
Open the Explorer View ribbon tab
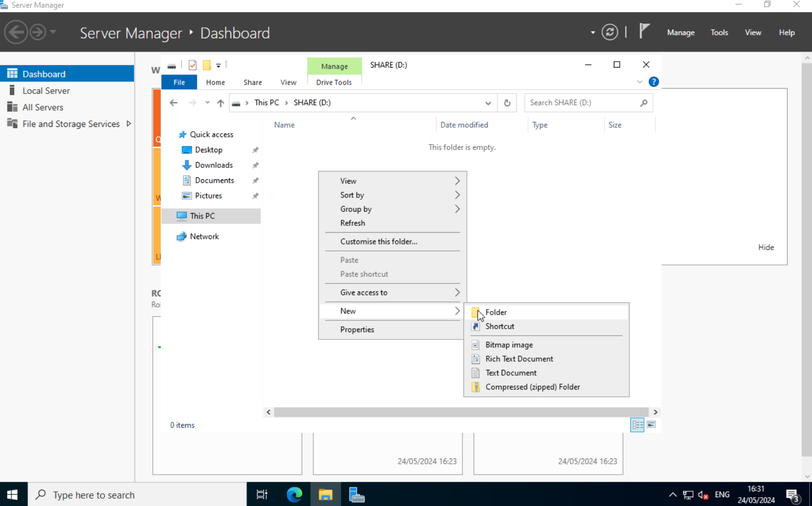(288, 82)
